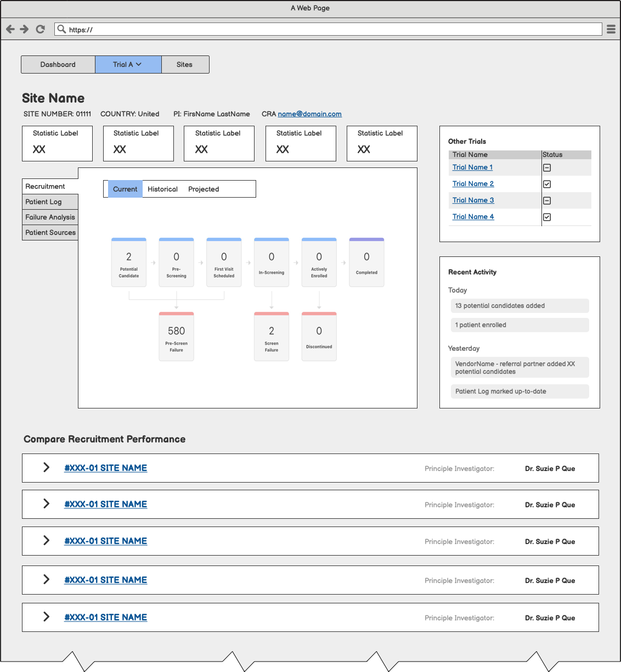Click the last Statistic Label card
Screen dimensions: 621x672
tap(382, 144)
